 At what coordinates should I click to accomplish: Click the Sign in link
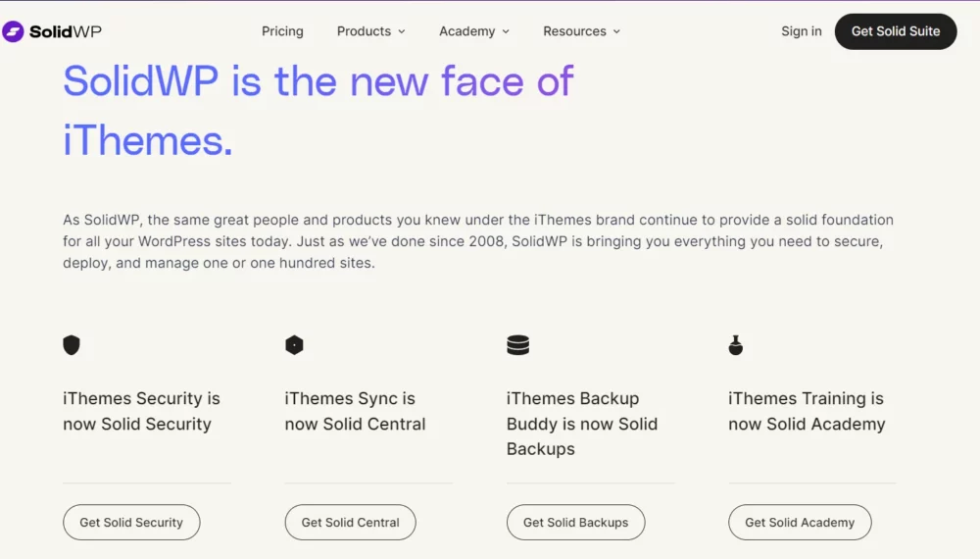[802, 31]
